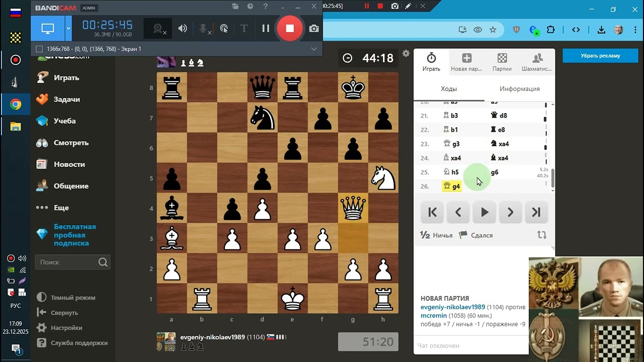644x362 pixels.
Task: Stop the Bandicam recording with the red button
Action: 290,29
